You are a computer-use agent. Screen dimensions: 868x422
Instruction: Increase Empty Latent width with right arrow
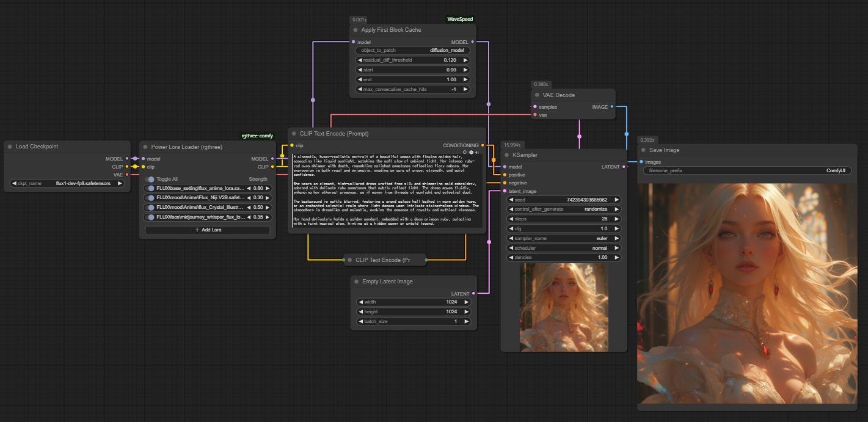467,302
